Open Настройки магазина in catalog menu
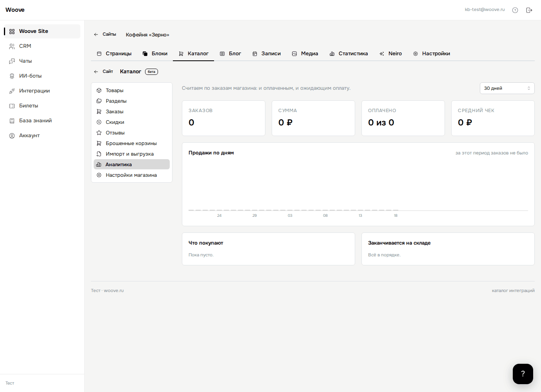 point(132,175)
